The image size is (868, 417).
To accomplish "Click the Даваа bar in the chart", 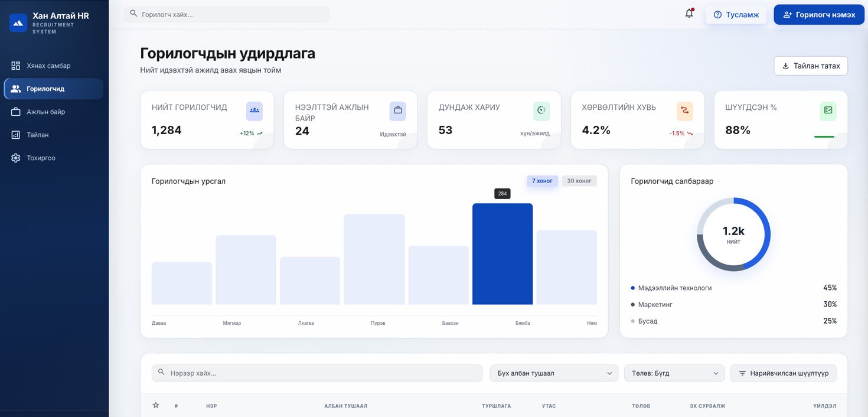I will pyautogui.click(x=182, y=283).
